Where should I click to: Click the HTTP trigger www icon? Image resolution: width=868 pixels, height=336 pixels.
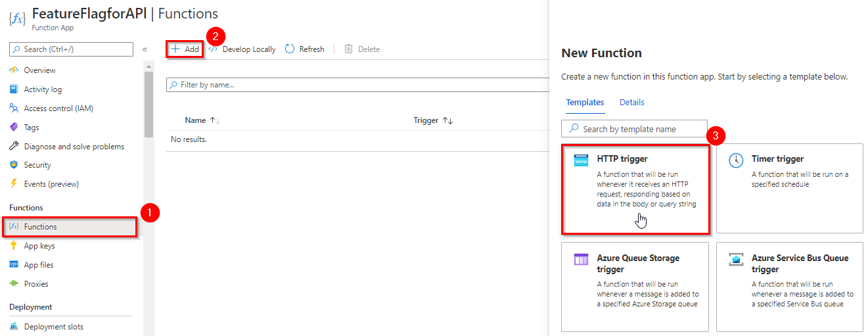(x=581, y=160)
